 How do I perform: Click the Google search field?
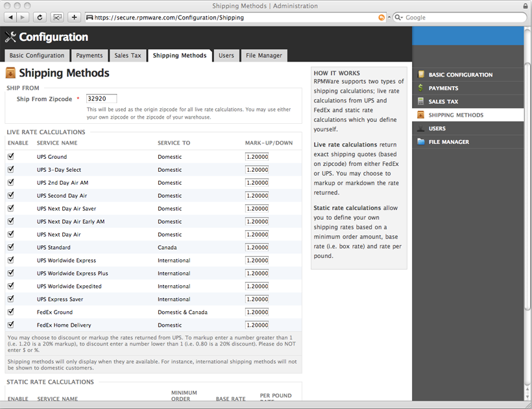[459, 18]
